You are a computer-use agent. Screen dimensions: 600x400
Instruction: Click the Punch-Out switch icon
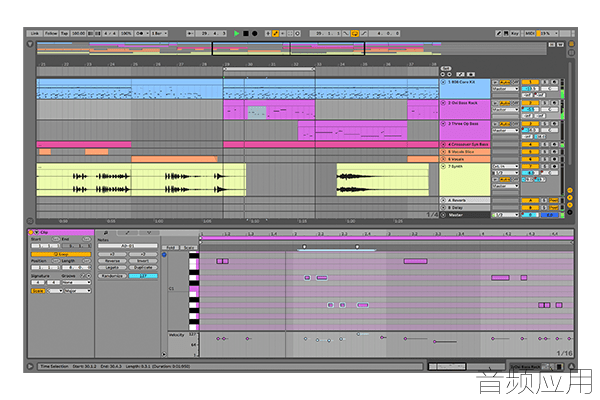pyautogui.click(x=364, y=34)
